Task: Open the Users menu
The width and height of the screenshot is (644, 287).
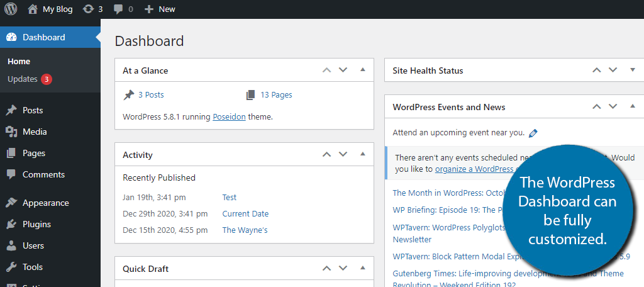Action: pos(50,245)
